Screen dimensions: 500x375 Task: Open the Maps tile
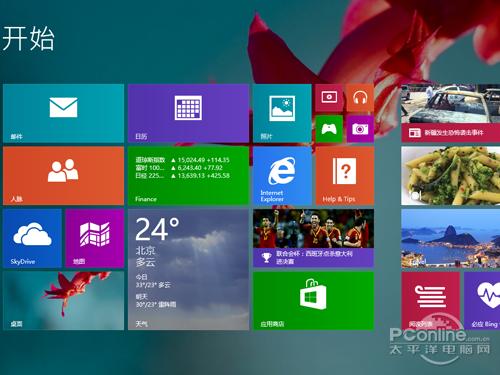tap(95, 238)
